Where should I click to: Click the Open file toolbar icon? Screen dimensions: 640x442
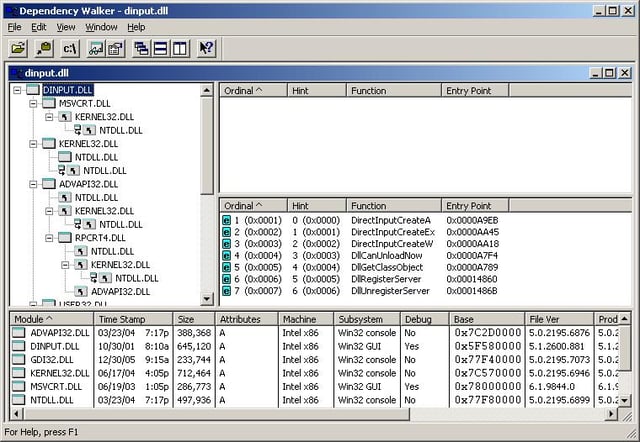[x=18, y=49]
